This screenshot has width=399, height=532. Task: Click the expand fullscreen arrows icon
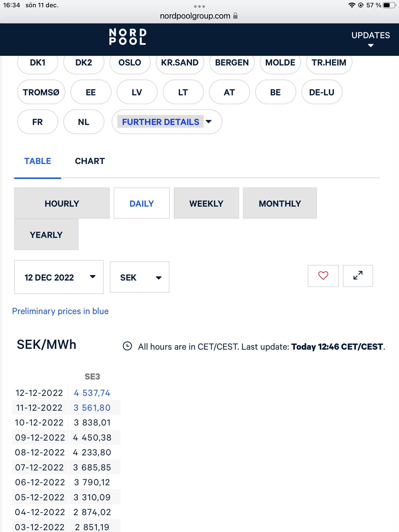point(358,276)
